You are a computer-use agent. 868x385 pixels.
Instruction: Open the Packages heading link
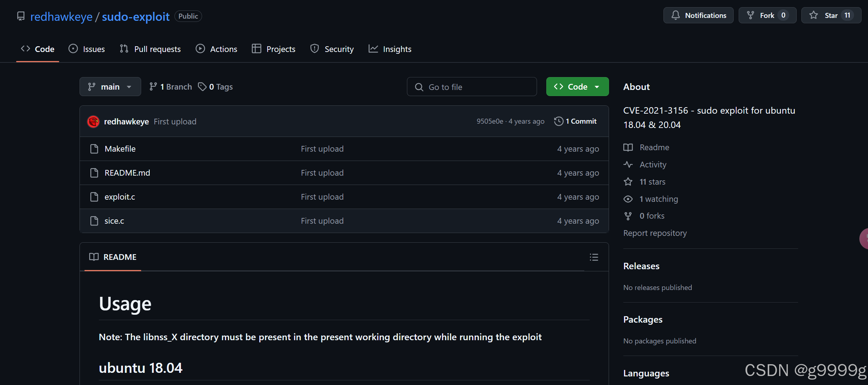coord(643,319)
